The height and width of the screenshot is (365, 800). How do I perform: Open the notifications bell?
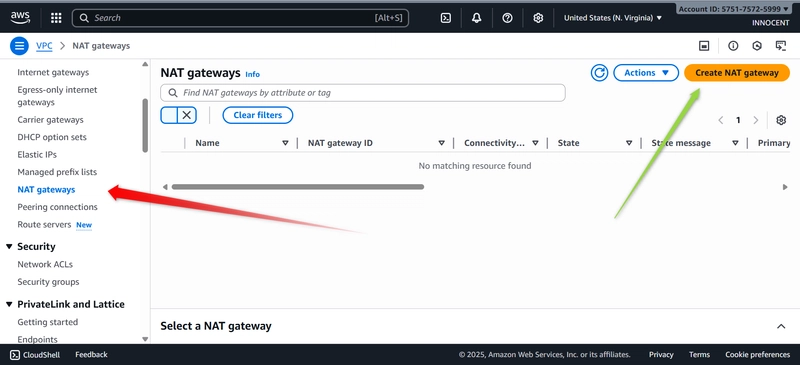tap(477, 18)
